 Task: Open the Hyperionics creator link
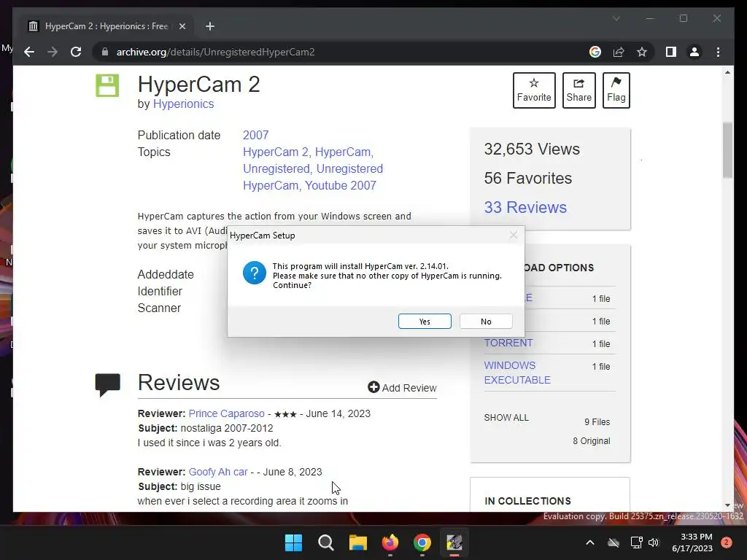[183, 104]
